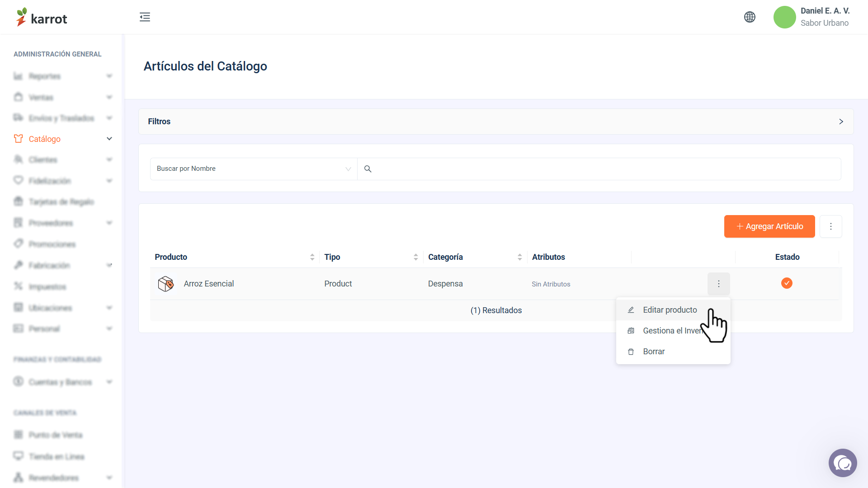Click the Ubicaciones sidebar icon

[x=18, y=308]
